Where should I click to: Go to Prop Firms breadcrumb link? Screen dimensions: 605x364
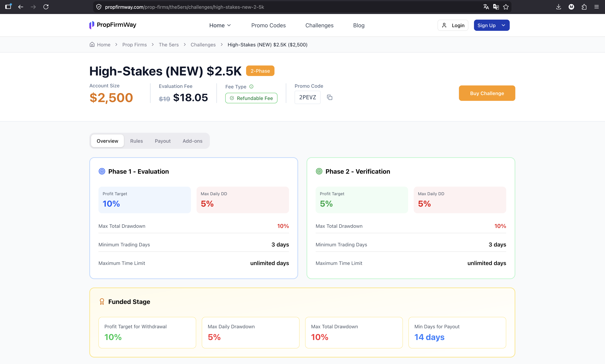click(135, 45)
